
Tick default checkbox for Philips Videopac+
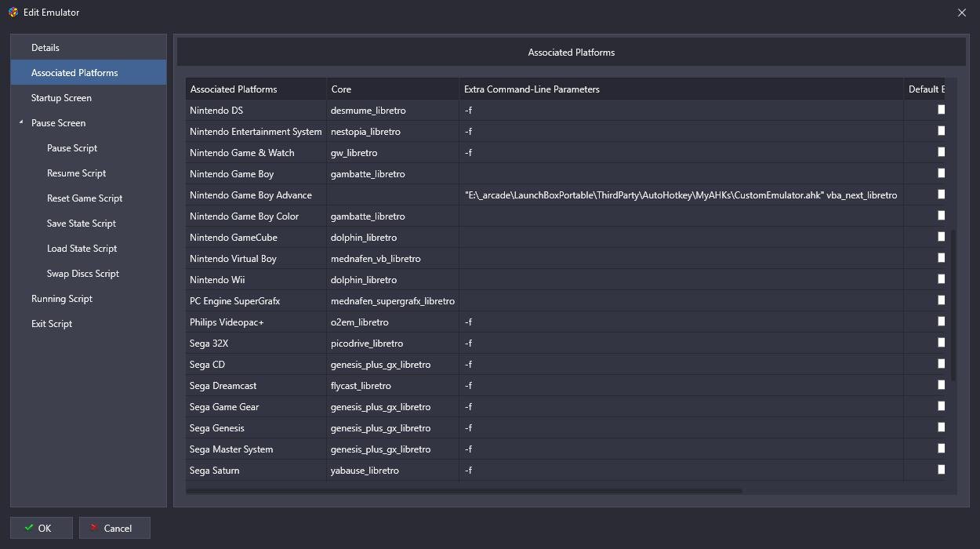[942, 322]
